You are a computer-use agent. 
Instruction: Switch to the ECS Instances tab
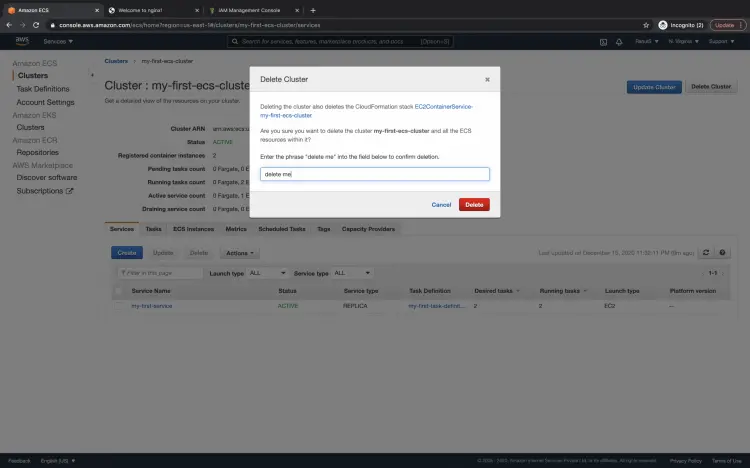click(193, 229)
